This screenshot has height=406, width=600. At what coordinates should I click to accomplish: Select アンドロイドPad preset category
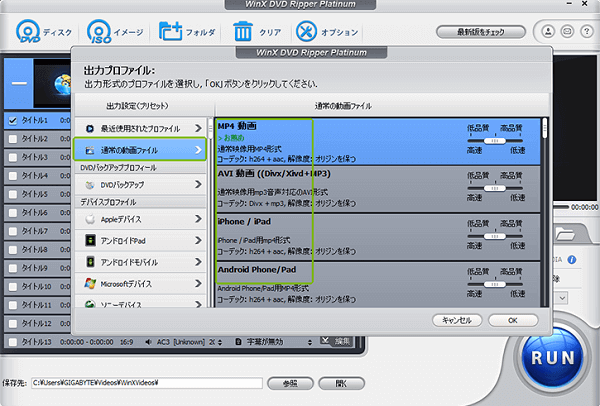140,241
